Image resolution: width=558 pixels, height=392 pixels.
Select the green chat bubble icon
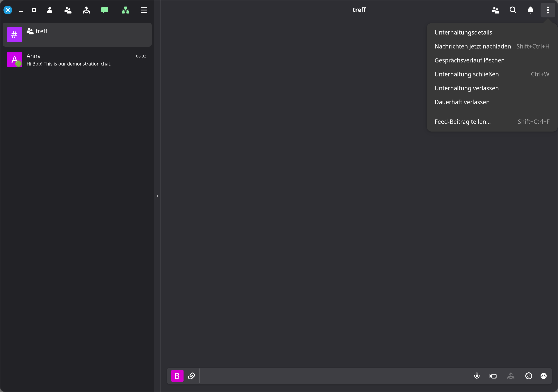pos(104,10)
